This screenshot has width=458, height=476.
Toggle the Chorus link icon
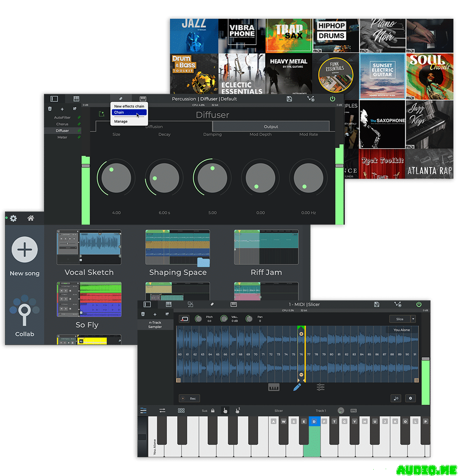(79, 124)
